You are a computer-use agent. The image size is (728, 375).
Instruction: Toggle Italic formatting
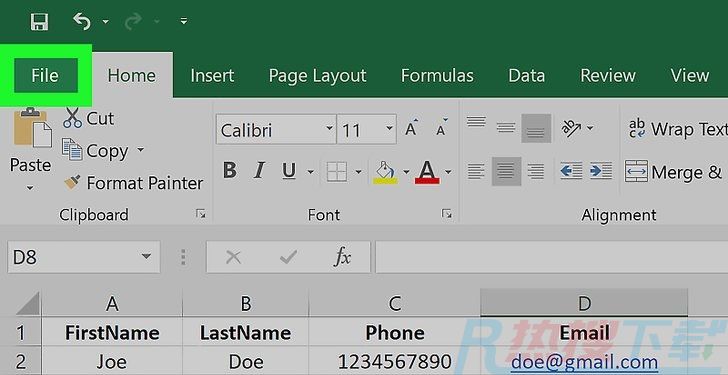click(x=259, y=171)
